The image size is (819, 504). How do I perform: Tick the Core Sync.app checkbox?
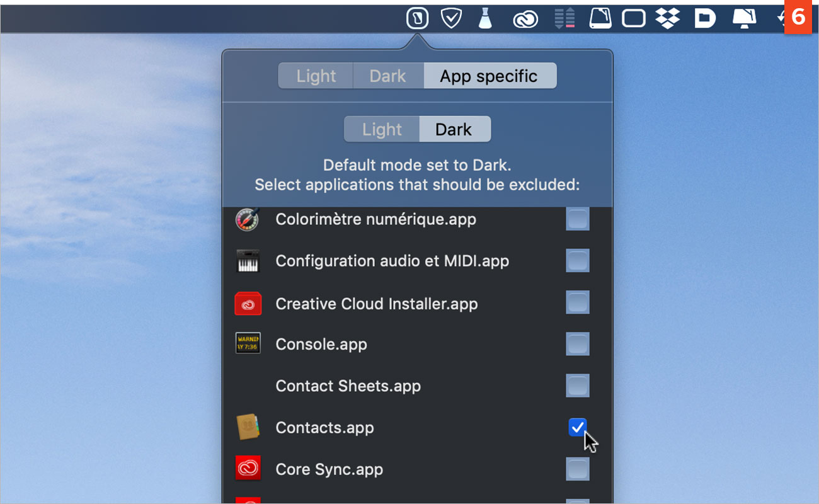(x=578, y=469)
